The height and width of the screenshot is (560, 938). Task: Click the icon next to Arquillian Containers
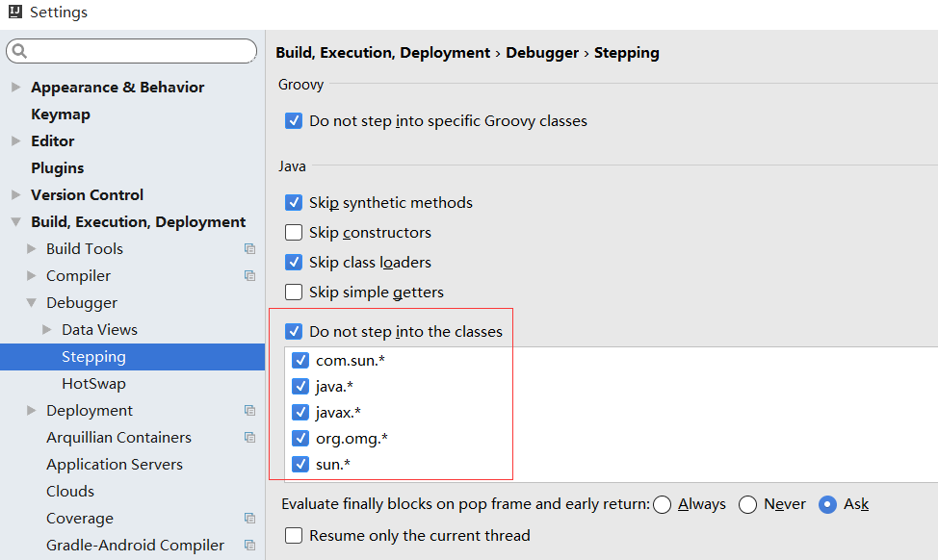249,437
